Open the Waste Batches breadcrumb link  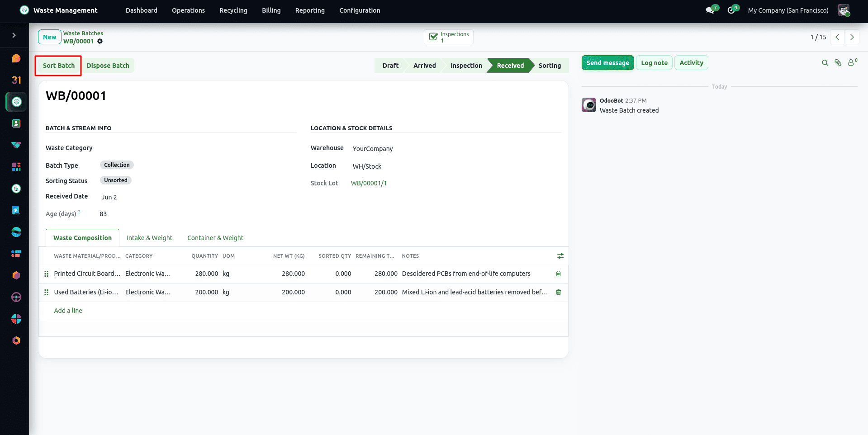(x=83, y=33)
